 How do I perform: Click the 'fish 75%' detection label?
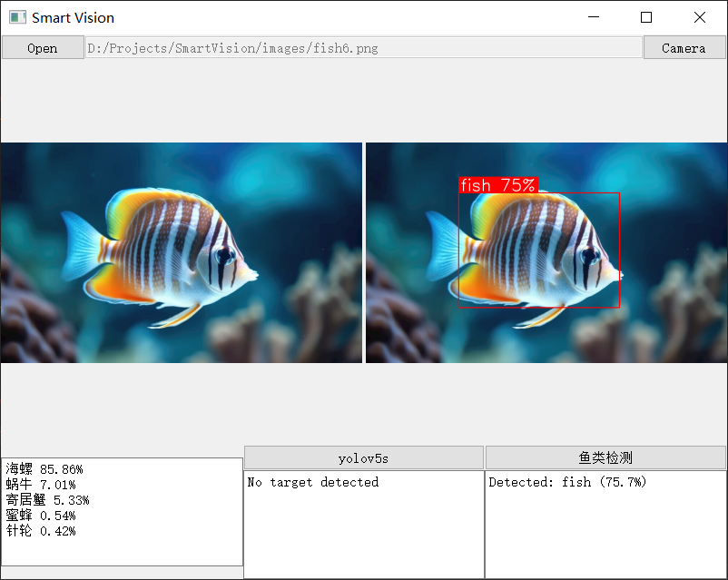pos(498,185)
